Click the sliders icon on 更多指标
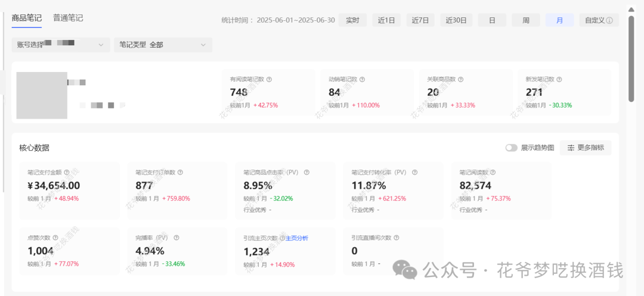This screenshot has height=296, width=644. [x=571, y=148]
